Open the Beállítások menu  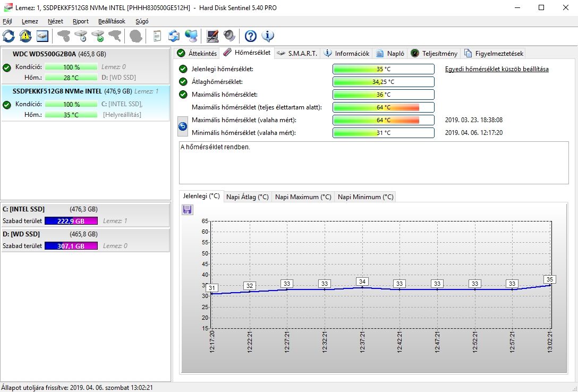point(112,21)
